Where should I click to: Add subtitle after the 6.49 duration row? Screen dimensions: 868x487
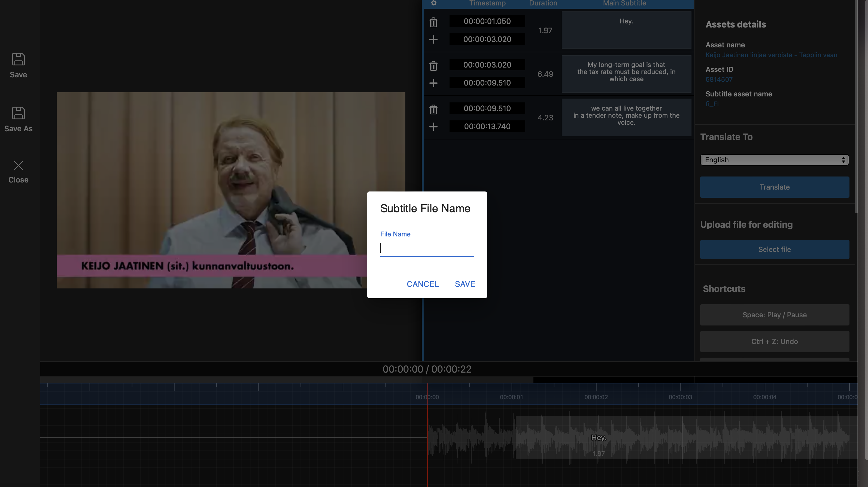(x=433, y=83)
